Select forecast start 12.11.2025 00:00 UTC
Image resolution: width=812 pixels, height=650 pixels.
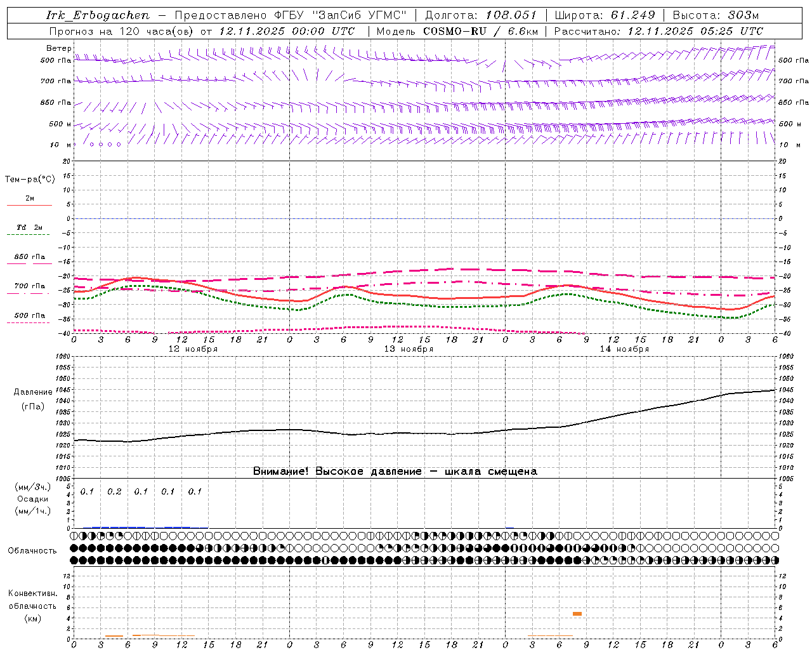(x=287, y=31)
